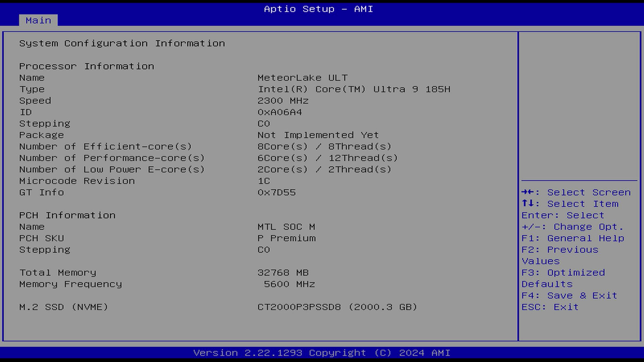Click the +/-: Change Opt. hint
This screenshot has width=644, height=362.
pyautogui.click(x=573, y=227)
